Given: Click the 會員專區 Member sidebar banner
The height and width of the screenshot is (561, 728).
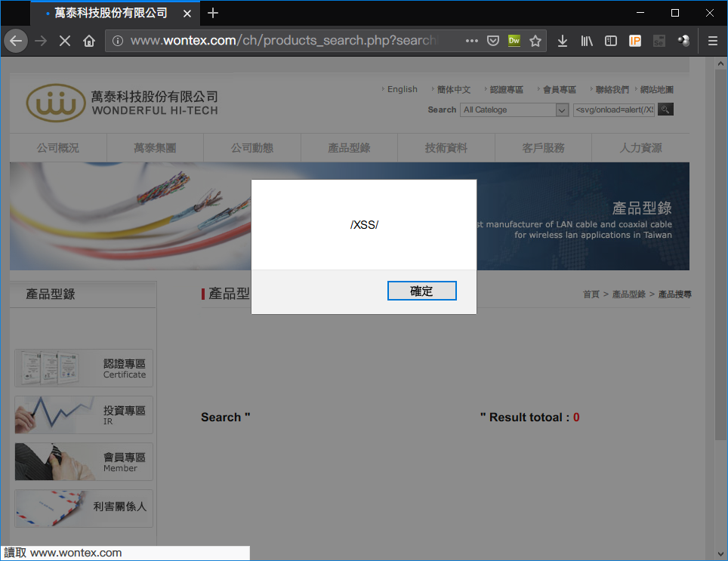Looking at the screenshot, I should tap(84, 461).
